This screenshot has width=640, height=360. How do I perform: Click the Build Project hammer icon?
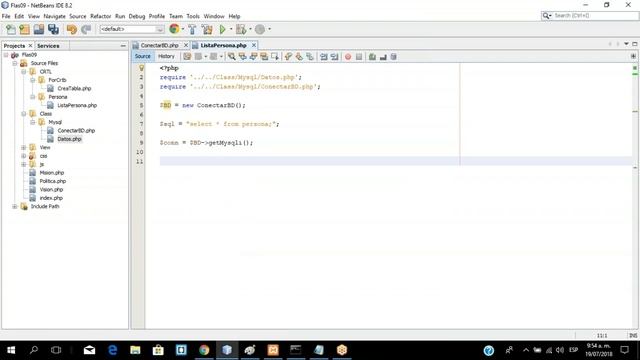[192, 29]
